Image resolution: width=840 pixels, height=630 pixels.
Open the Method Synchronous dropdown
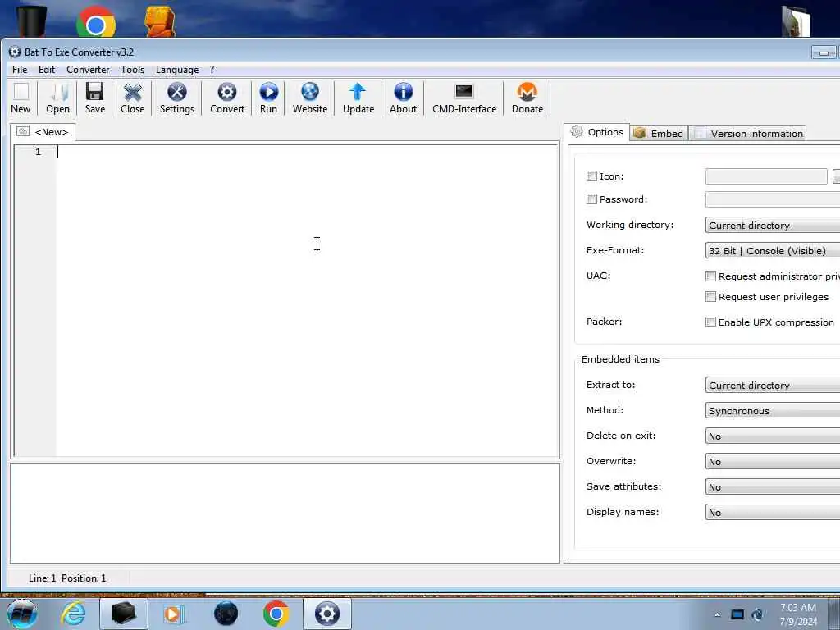click(x=773, y=410)
